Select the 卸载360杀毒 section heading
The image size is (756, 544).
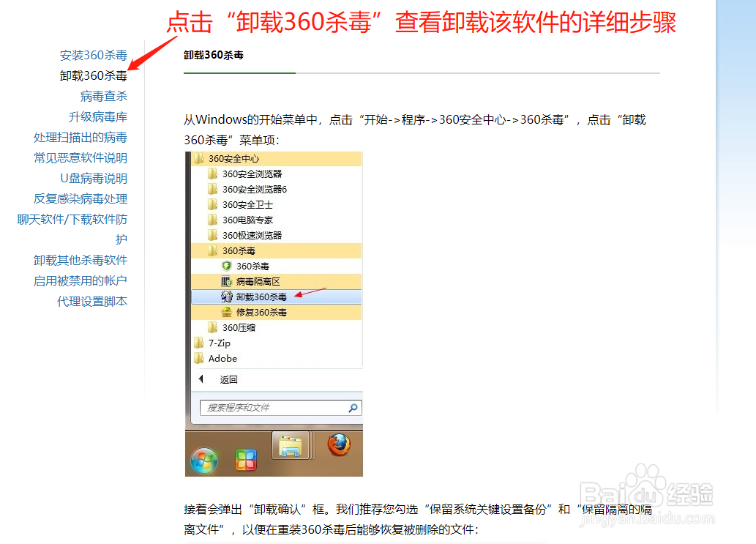coord(214,55)
